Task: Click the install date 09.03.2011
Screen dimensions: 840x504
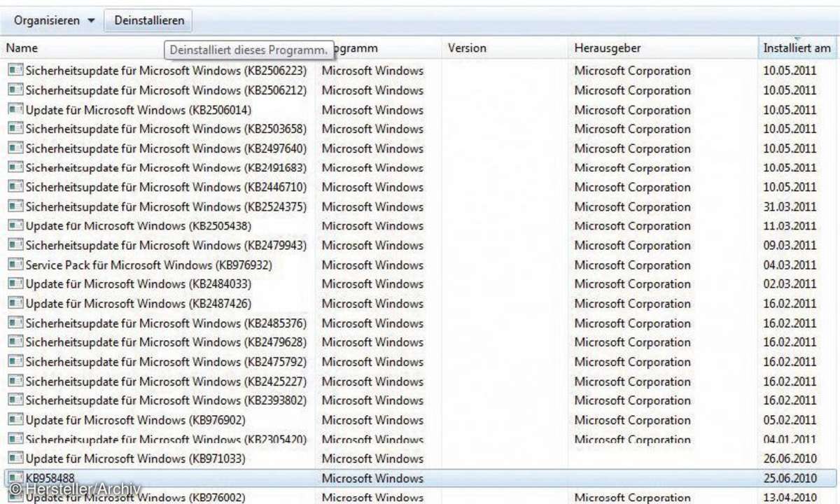Action: [790, 245]
